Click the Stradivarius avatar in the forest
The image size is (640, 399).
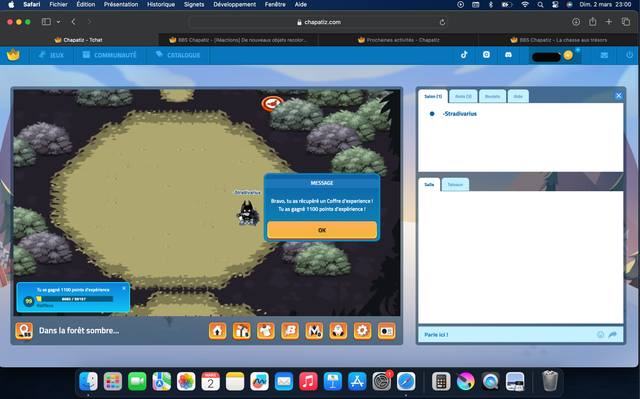pos(247,213)
